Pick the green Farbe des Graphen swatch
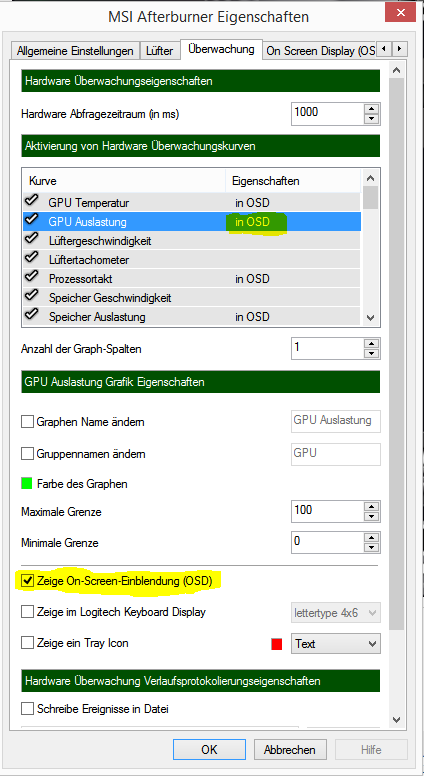This screenshot has height=777, width=424. 27,484
